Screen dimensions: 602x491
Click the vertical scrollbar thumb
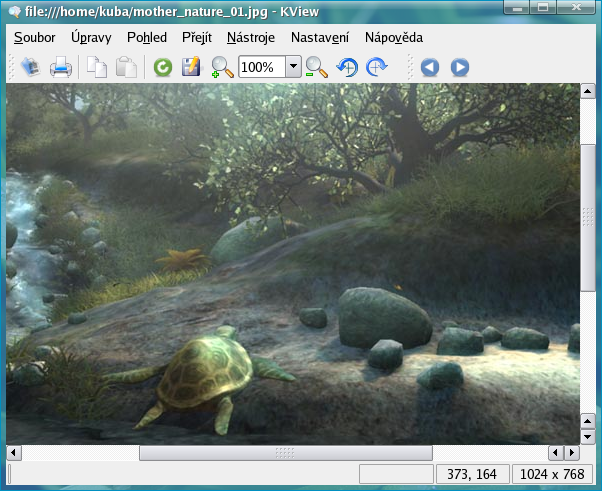[x=587, y=218]
